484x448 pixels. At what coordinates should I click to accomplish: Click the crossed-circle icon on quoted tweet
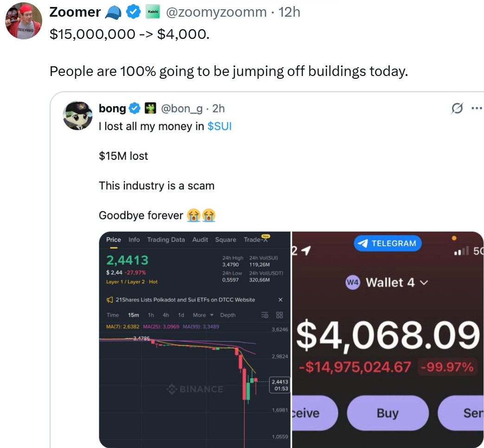tap(457, 108)
